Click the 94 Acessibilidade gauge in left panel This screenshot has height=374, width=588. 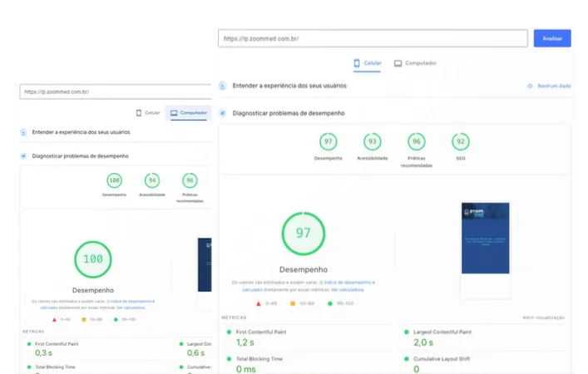(x=152, y=180)
